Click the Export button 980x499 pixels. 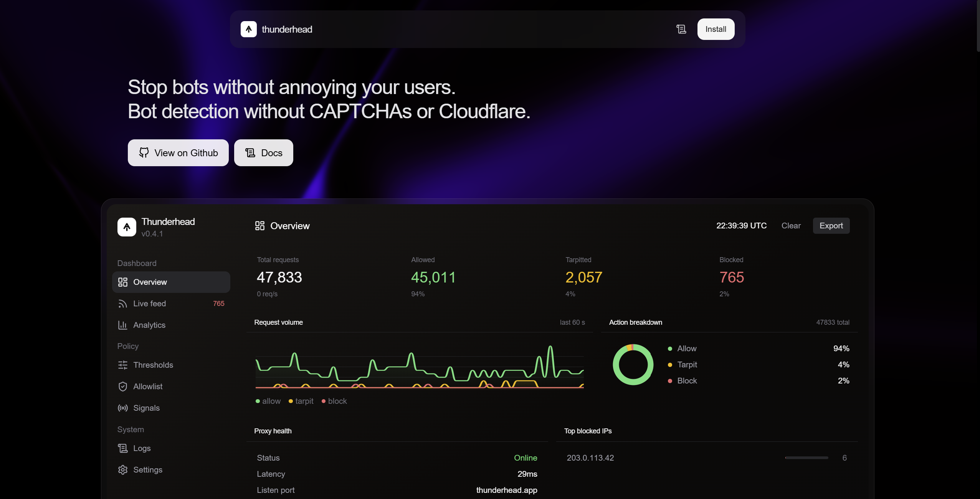(831, 226)
